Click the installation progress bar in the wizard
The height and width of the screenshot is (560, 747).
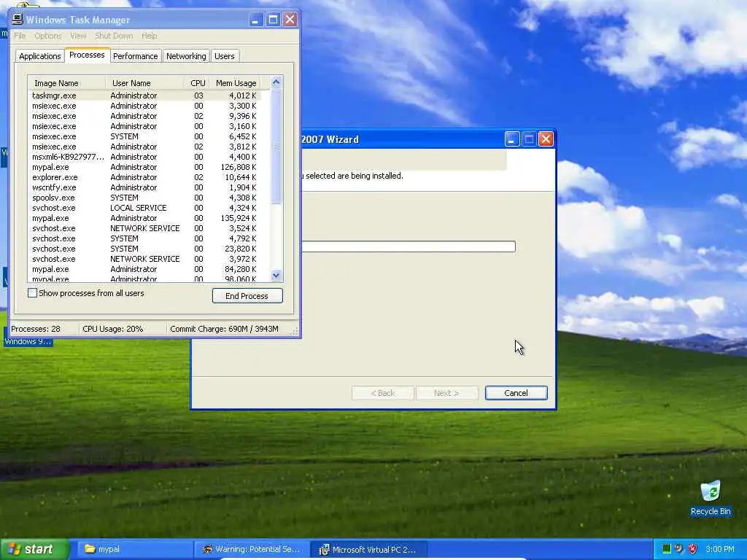coord(409,246)
